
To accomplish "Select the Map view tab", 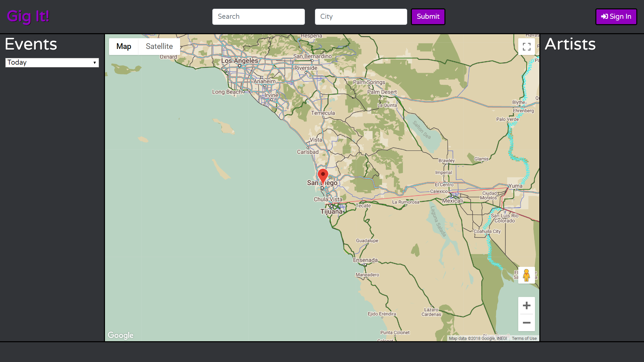I will [123, 46].
